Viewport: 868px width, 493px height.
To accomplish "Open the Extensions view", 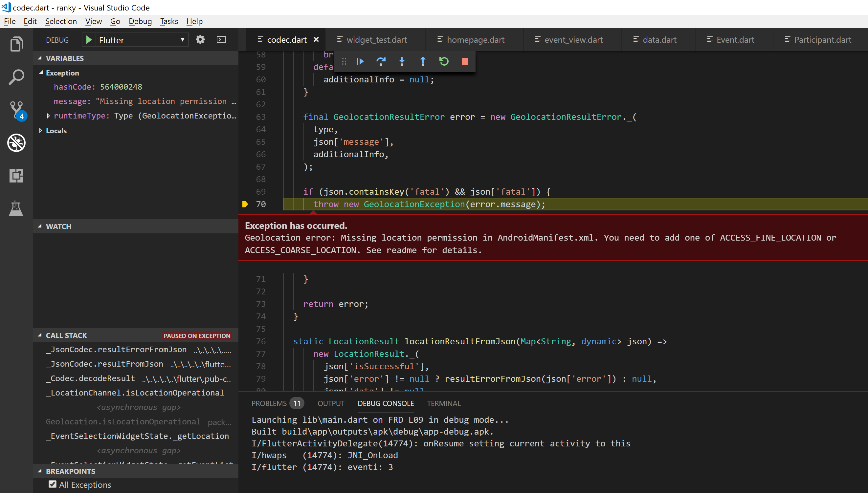I will click(x=16, y=175).
